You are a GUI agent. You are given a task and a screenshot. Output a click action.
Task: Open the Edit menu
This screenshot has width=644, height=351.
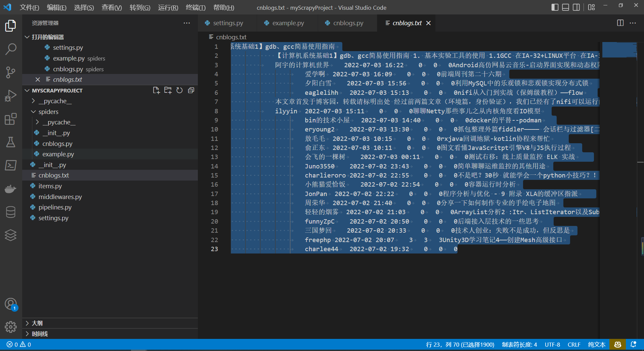click(56, 7)
